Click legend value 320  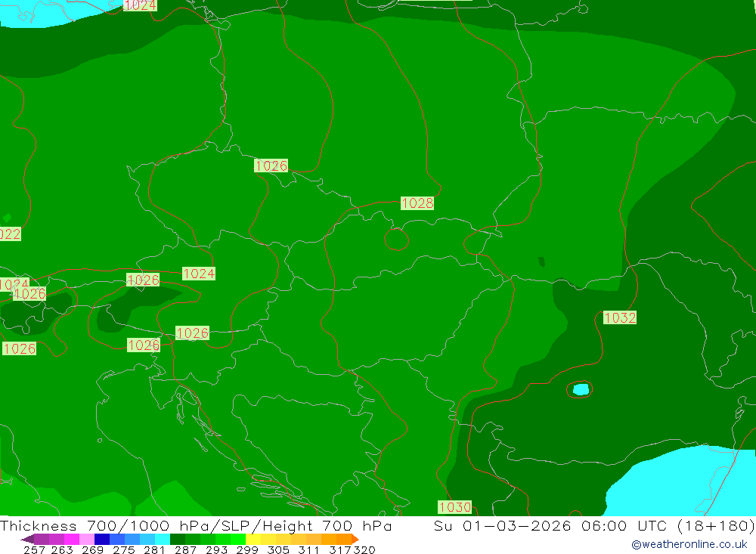364,550
